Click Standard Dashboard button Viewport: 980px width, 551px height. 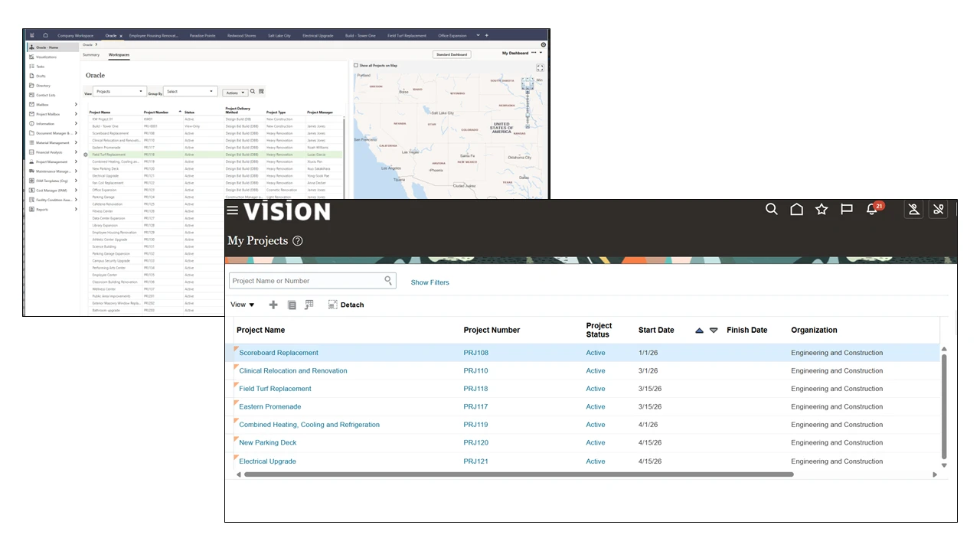pos(452,54)
